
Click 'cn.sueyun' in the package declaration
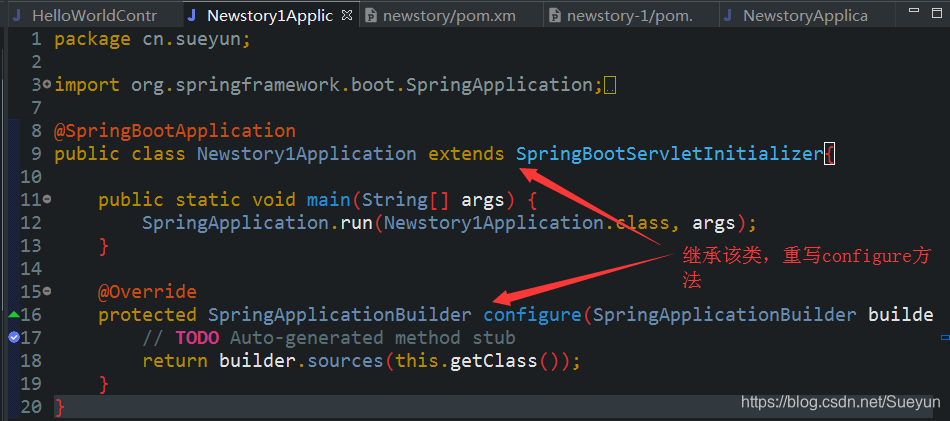192,39
